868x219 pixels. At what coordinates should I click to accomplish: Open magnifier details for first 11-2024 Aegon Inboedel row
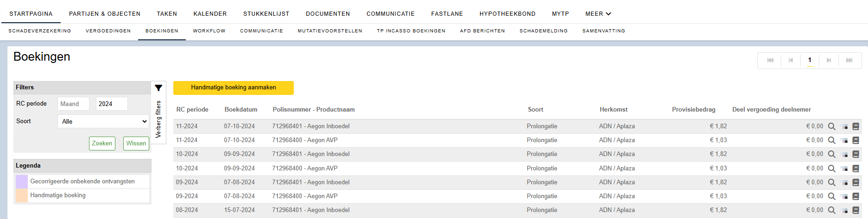[832, 126]
